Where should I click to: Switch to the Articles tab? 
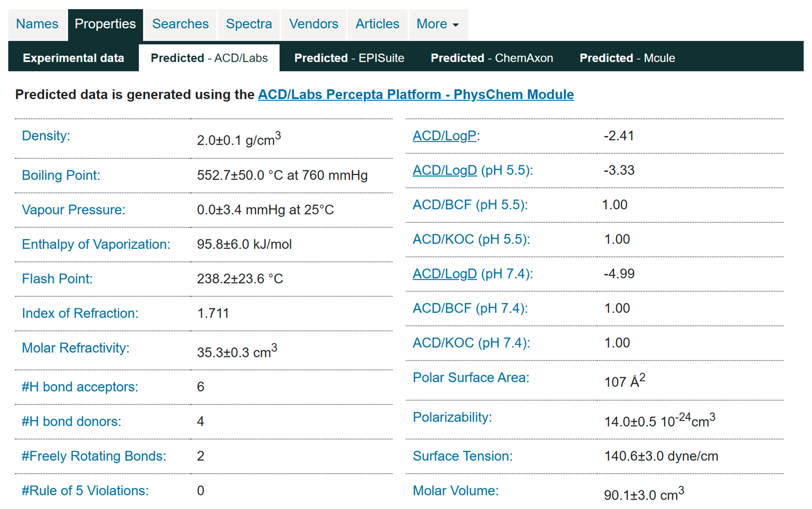[377, 24]
